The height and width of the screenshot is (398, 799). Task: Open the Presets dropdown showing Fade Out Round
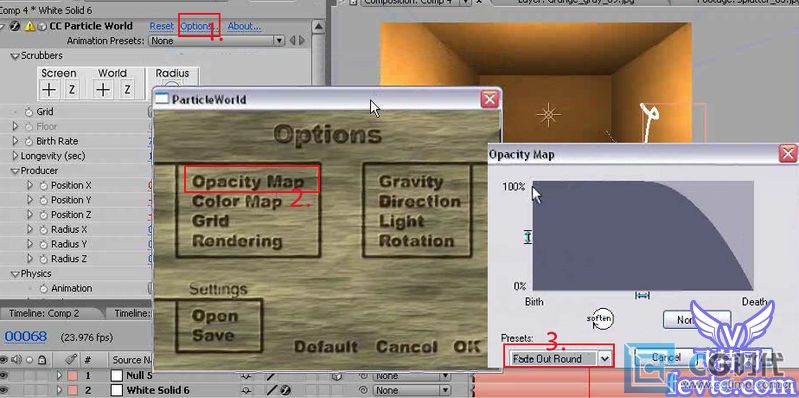(560, 359)
